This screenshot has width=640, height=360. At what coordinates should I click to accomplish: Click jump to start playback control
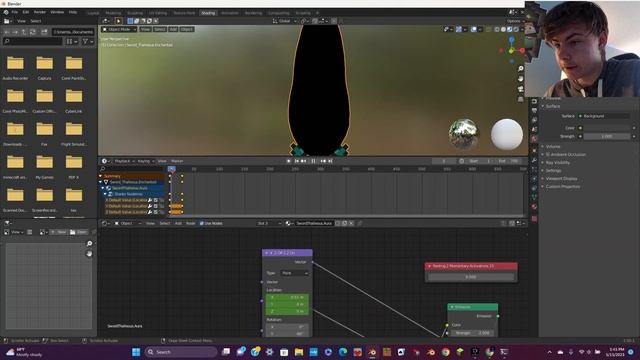tap(296, 161)
